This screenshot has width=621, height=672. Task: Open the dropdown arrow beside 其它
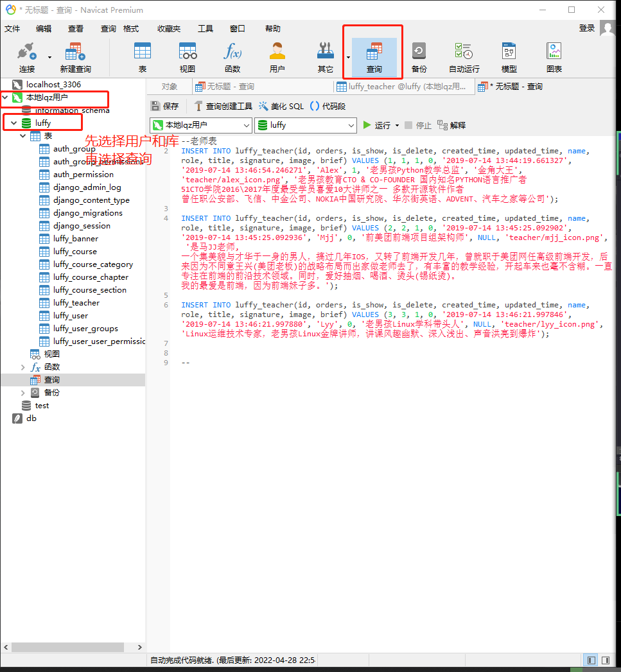pyautogui.click(x=348, y=57)
